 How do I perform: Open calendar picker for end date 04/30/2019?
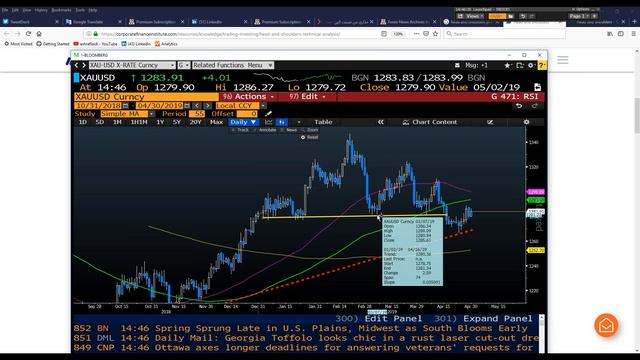point(187,106)
